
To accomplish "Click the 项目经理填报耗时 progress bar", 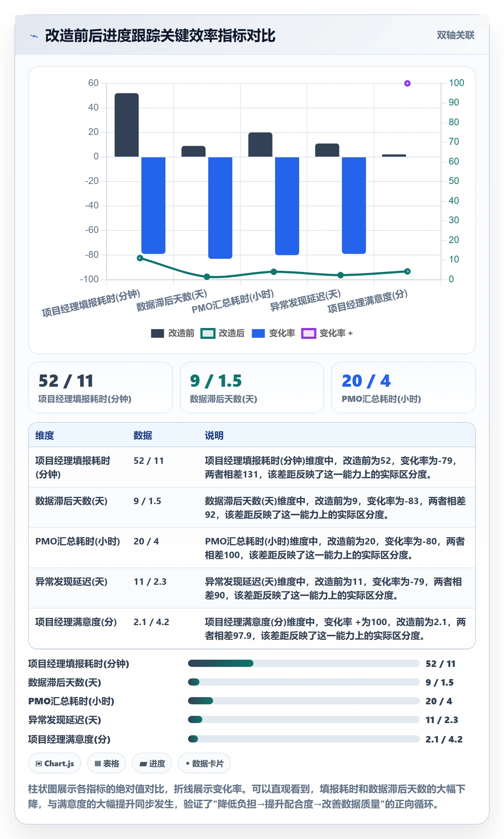I will pyautogui.click(x=303, y=663).
